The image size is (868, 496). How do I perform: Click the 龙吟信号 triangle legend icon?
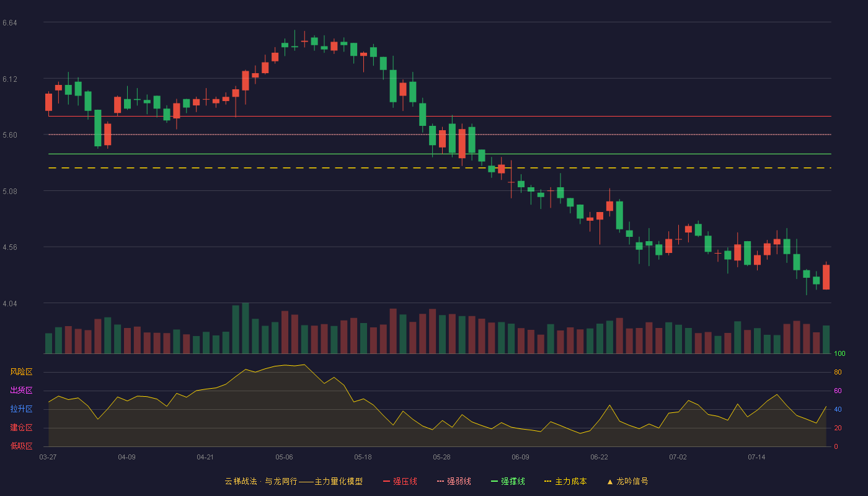609,481
